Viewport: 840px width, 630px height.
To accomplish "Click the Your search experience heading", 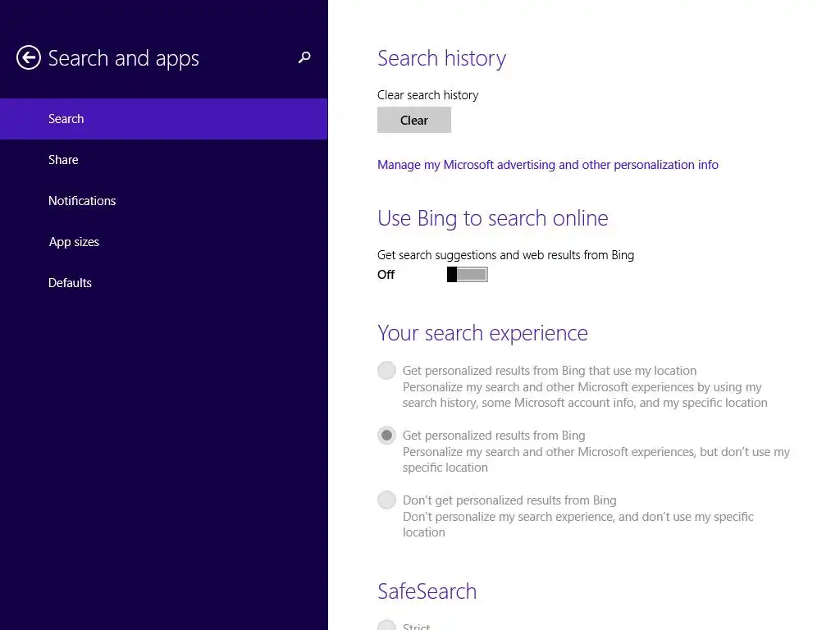I will pyautogui.click(x=482, y=333).
